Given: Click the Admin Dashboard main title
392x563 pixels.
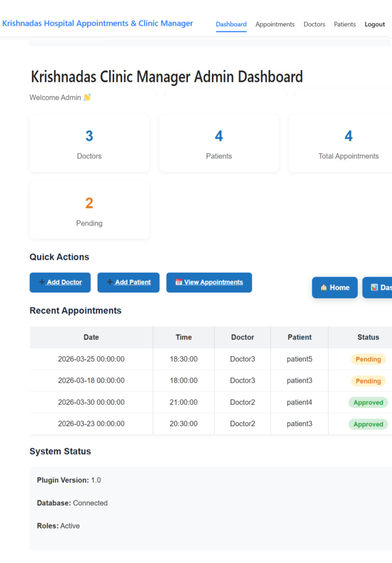Looking at the screenshot, I should coord(167,77).
